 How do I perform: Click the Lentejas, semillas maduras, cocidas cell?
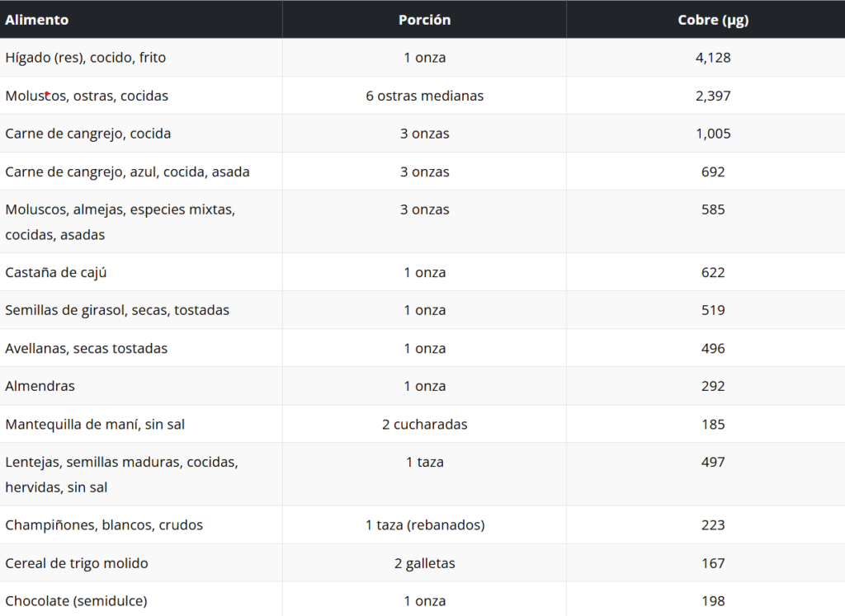(141, 474)
